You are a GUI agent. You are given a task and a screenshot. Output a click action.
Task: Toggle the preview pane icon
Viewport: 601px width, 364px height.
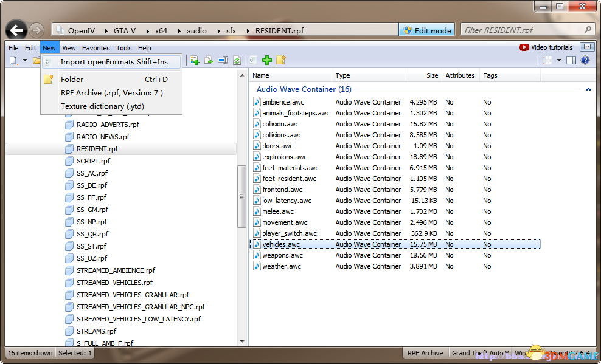pos(571,60)
